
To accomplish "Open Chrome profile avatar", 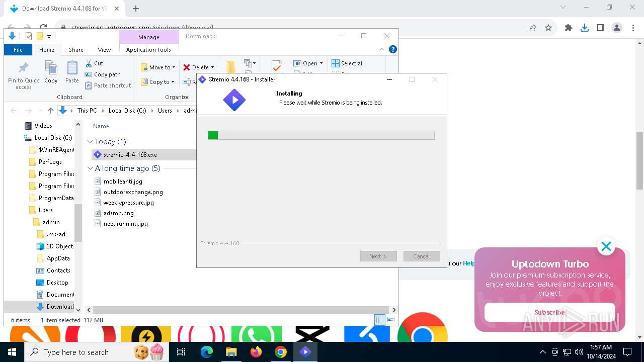I will pyautogui.click(x=617, y=28).
